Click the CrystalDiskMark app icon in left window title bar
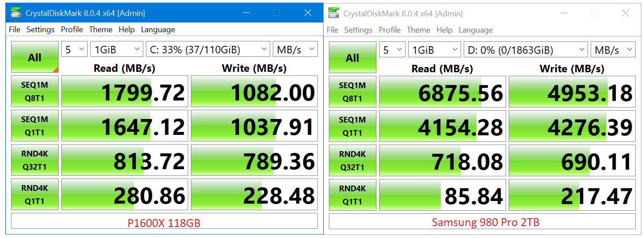 [15, 13]
